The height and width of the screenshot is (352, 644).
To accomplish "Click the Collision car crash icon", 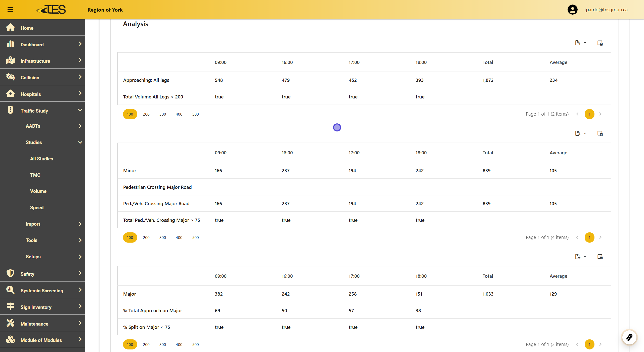I will [x=10, y=77].
